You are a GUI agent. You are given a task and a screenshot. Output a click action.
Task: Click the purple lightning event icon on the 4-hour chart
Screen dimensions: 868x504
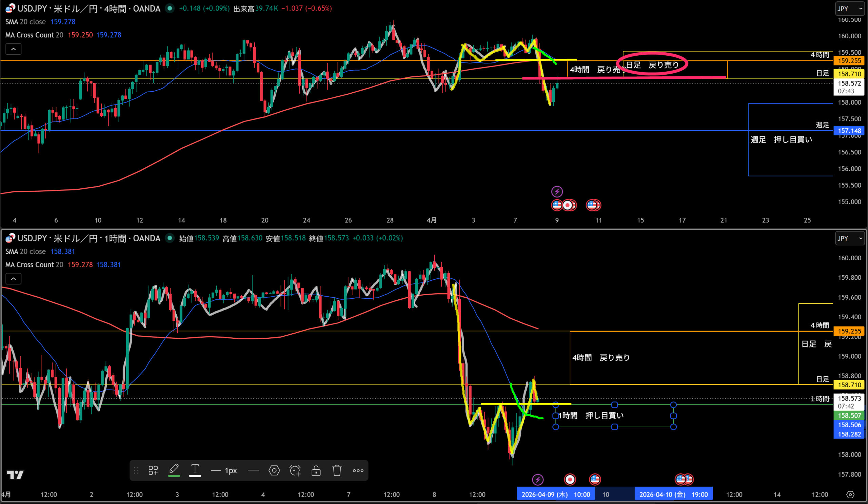[557, 191]
